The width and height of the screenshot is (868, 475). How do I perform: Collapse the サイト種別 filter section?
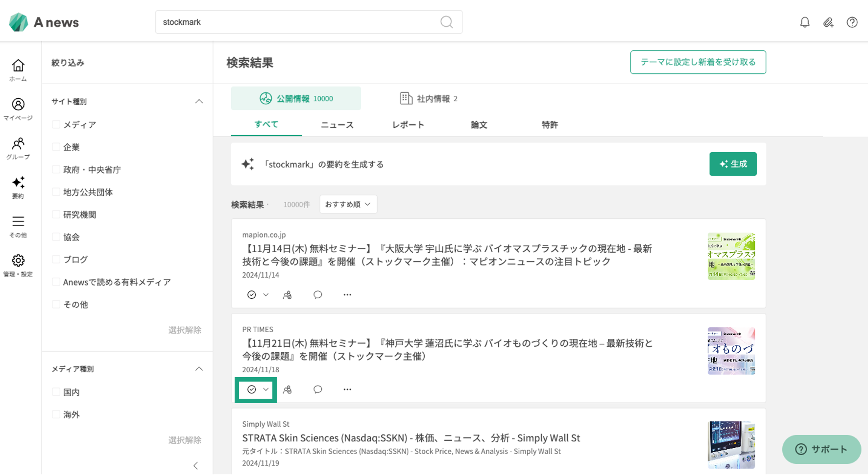199,102
